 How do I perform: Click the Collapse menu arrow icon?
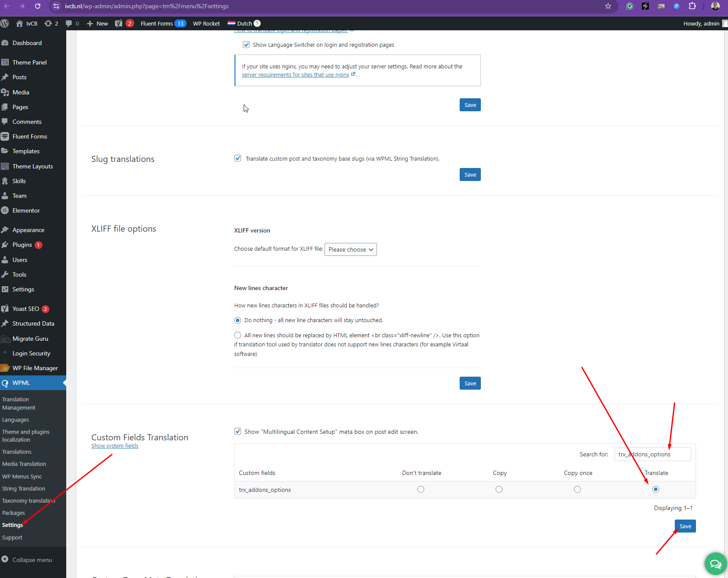[5, 559]
